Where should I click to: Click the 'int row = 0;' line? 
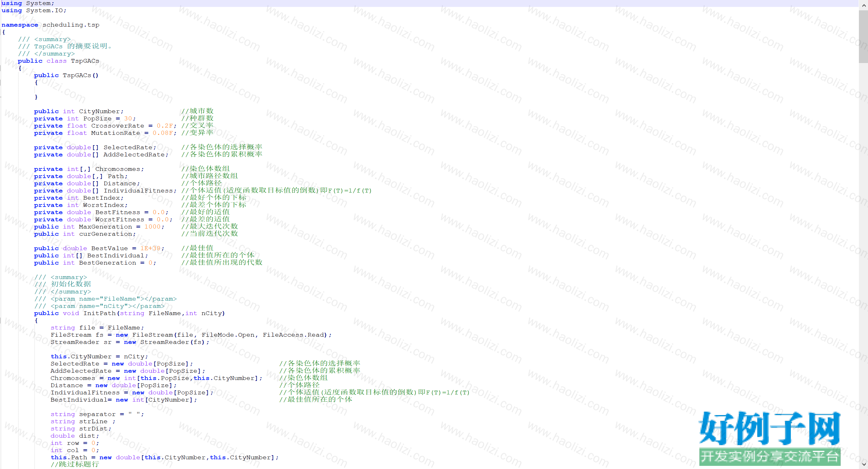(x=75, y=443)
